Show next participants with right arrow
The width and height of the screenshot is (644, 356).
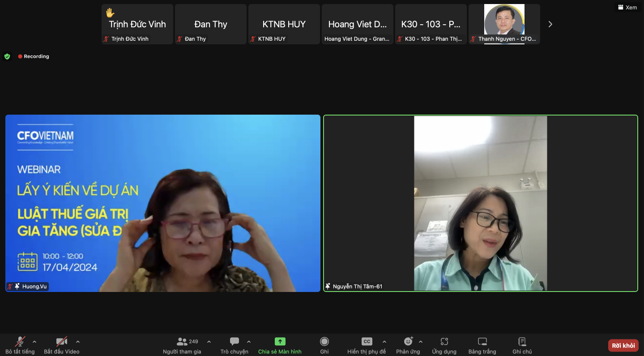click(550, 24)
